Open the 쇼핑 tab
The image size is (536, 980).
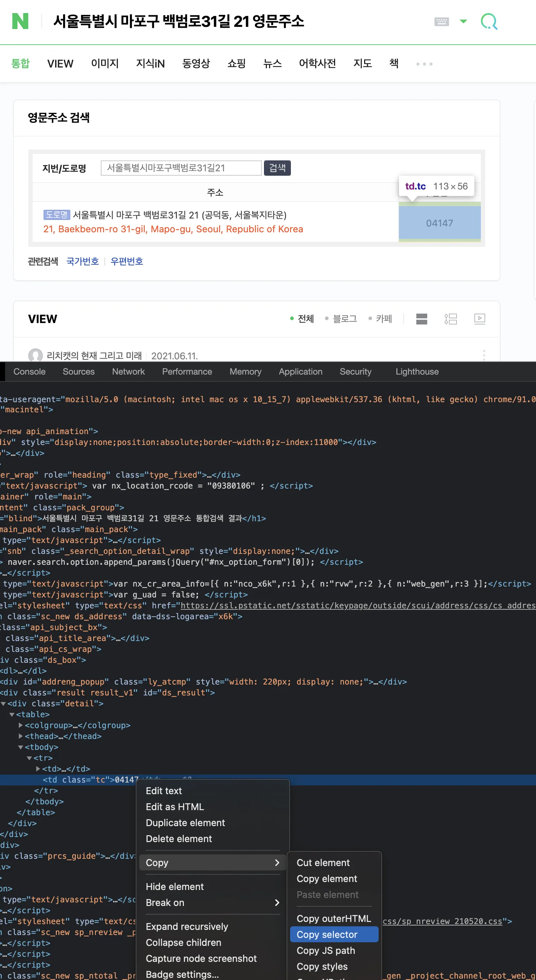[236, 63]
